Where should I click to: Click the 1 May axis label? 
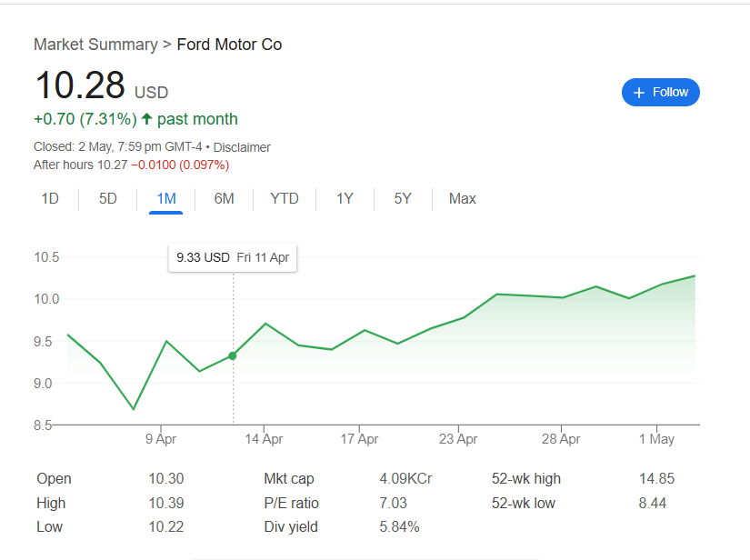click(656, 438)
